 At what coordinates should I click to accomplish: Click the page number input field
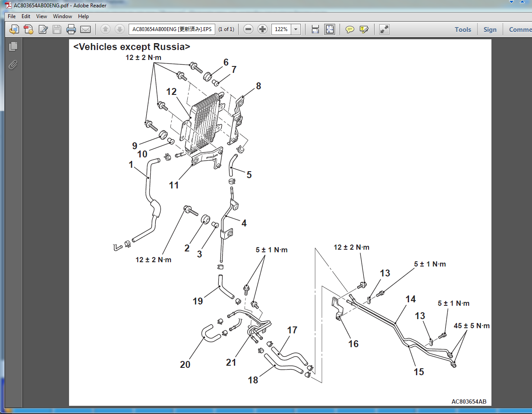tap(172, 29)
